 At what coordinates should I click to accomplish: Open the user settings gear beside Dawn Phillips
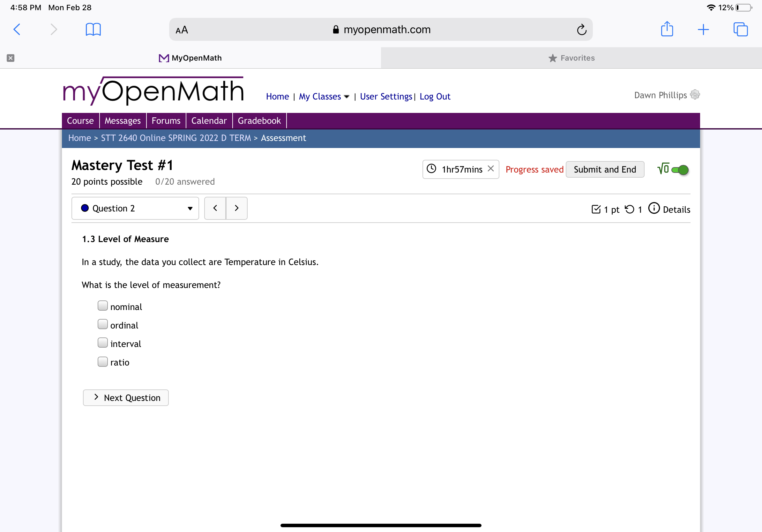tap(695, 95)
